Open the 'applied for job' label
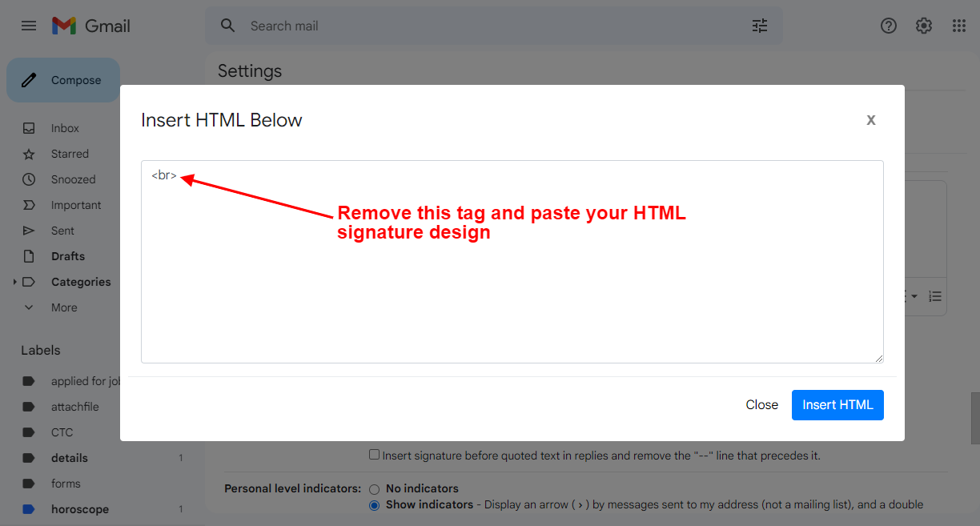The image size is (980, 526). (85, 381)
